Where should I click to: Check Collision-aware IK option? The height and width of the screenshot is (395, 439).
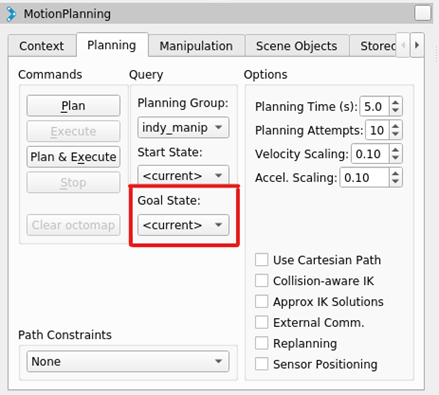coord(262,281)
